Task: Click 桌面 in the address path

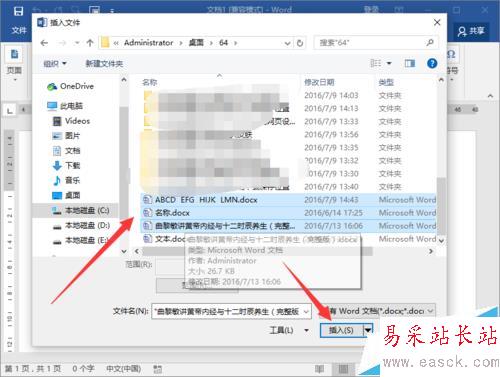Action: pyautogui.click(x=196, y=43)
